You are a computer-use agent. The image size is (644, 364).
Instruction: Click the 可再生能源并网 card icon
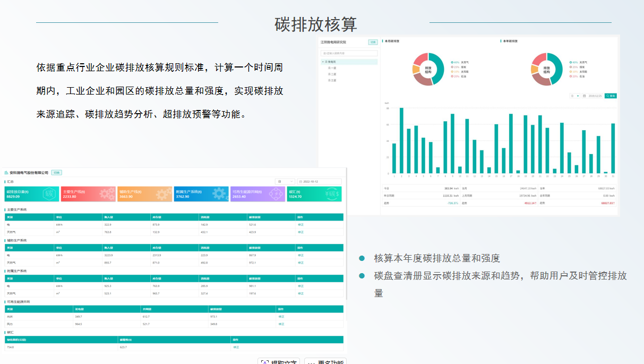[277, 194]
